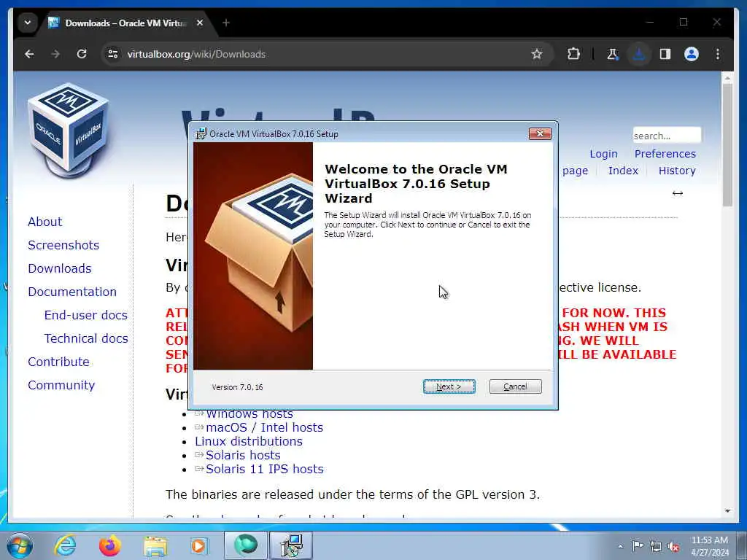Image resolution: width=747 pixels, height=560 pixels.
Task: Launch Internet Explorer from the taskbar
Action: pos(65,545)
